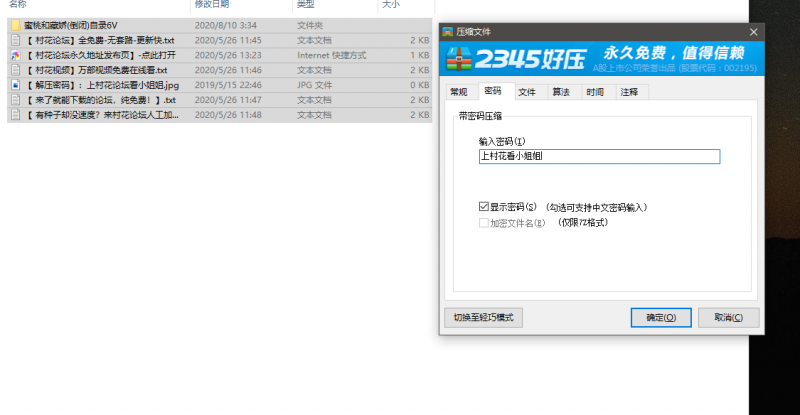Select the 蜜桃和蔵娇 folder icon

15,24
